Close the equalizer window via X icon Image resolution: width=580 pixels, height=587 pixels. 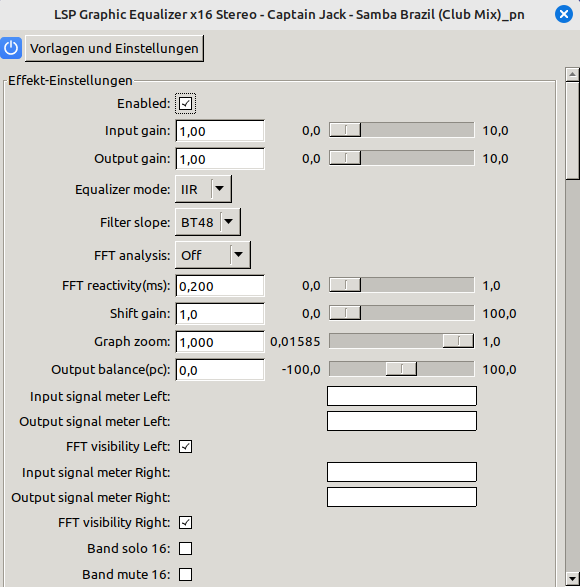[x=564, y=15]
